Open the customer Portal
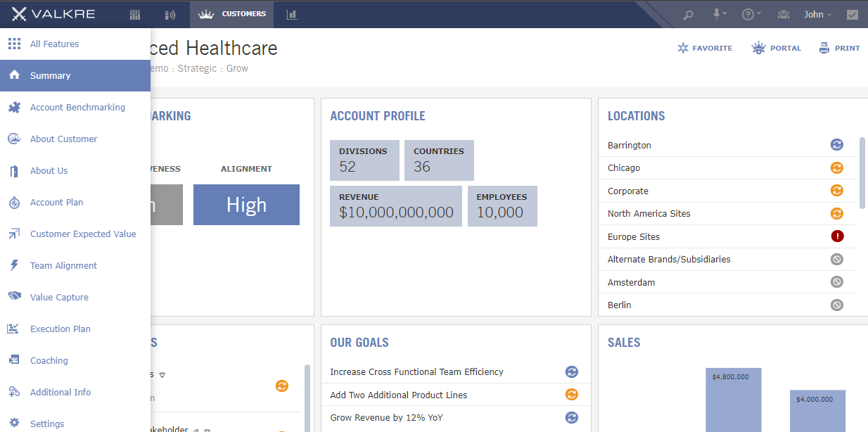The width and height of the screenshot is (868, 432). click(777, 48)
